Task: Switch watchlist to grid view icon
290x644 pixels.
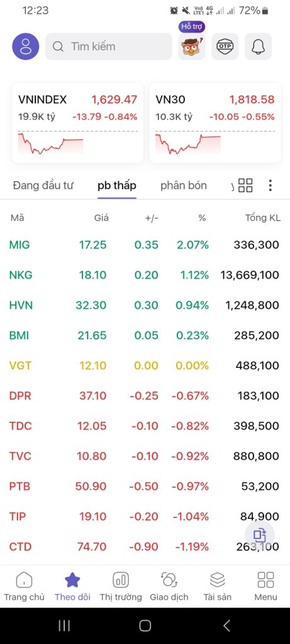Action: (x=245, y=186)
